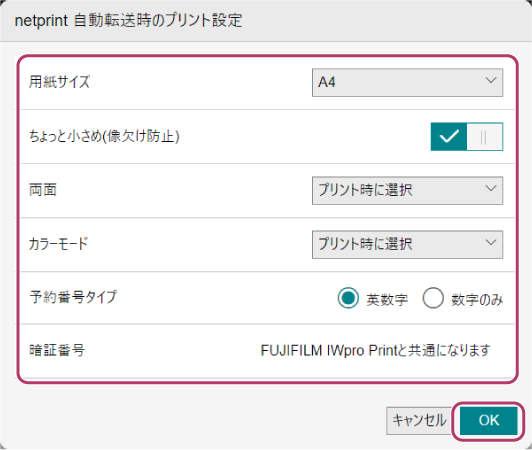Click the 予約番号タイプ label
Viewport: 532px width, 450px height.
73,297
